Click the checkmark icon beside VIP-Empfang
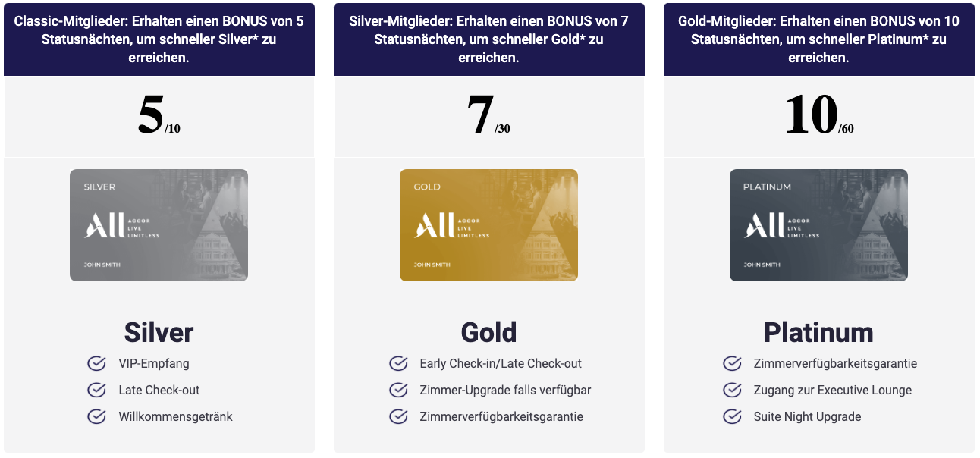980x458 pixels. pyautogui.click(x=96, y=363)
